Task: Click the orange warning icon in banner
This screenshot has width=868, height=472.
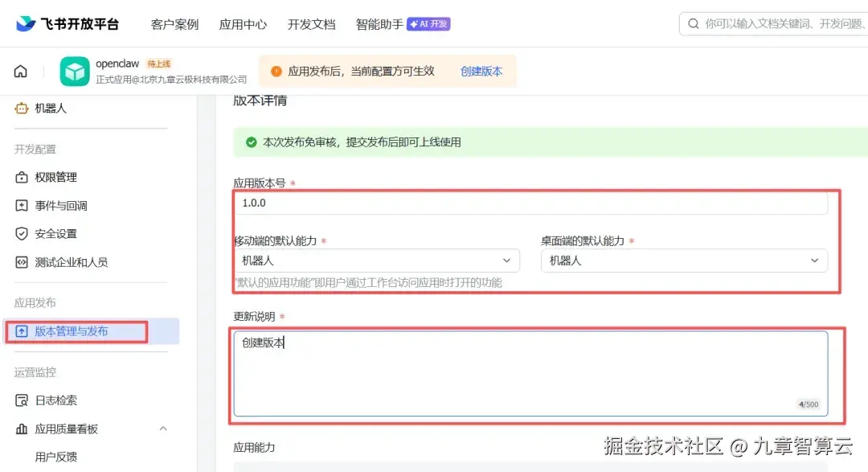Action: 276,72
